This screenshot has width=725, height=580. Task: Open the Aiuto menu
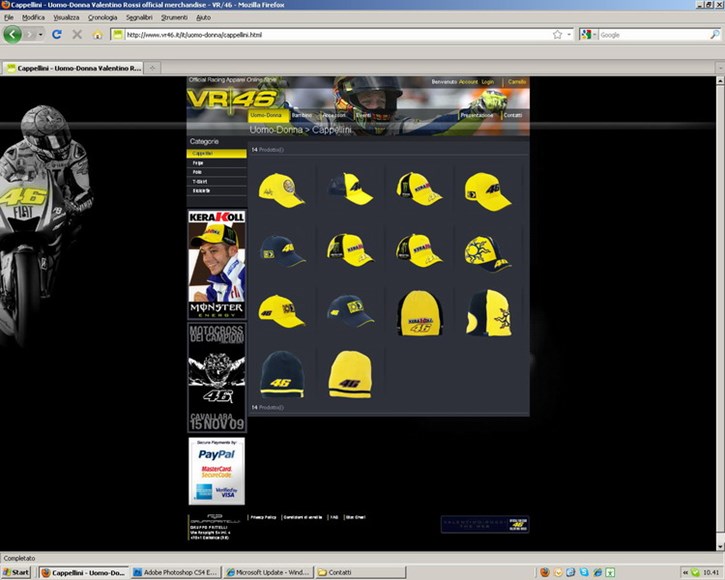tap(203, 17)
